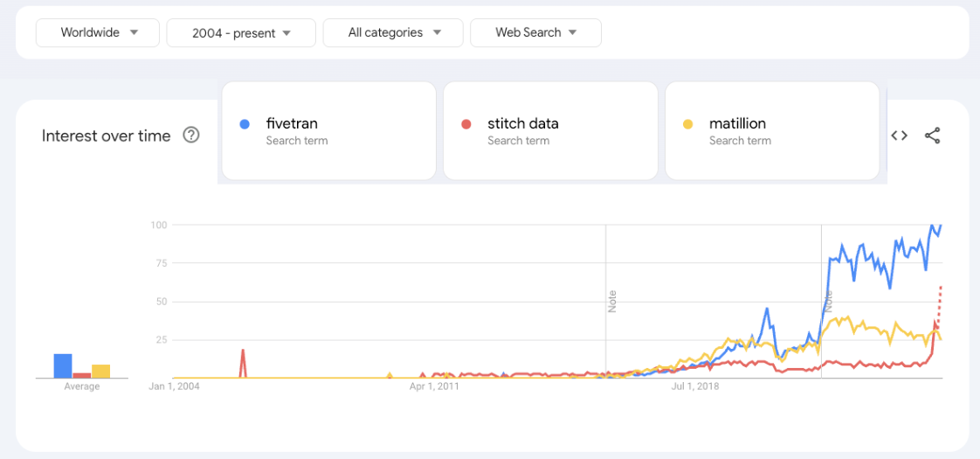The image size is (980, 459).
Task: Click the 100 y-axis value
Action: [x=157, y=225]
